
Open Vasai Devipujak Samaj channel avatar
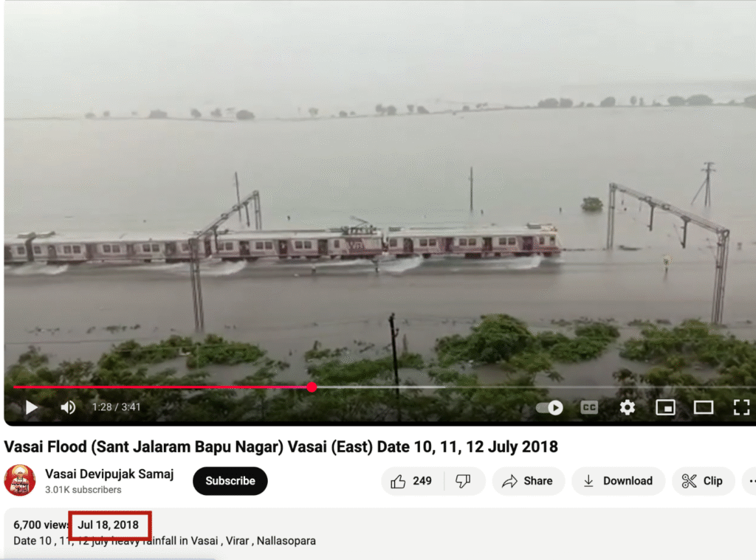click(x=20, y=480)
